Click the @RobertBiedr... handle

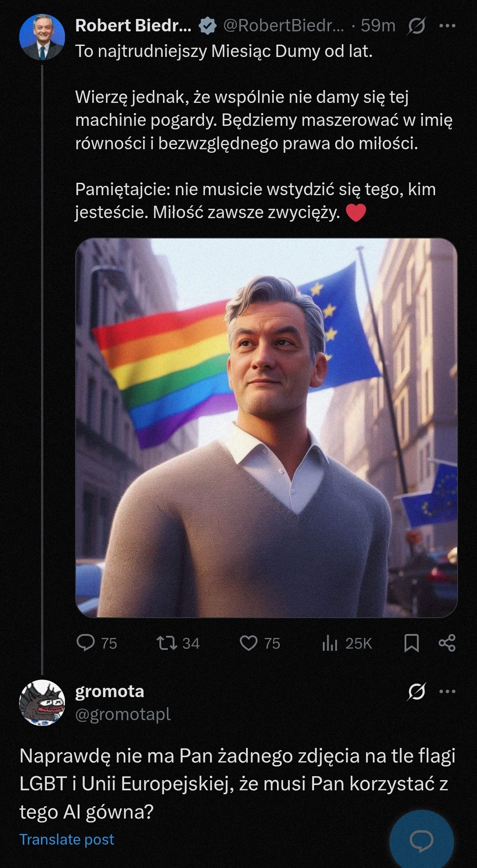(x=283, y=26)
